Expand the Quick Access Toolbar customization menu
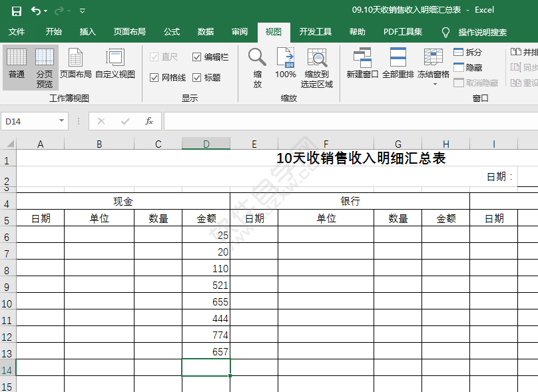The width and height of the screenshot is (538, 392). pyautogui.click(x=82, y=11)
